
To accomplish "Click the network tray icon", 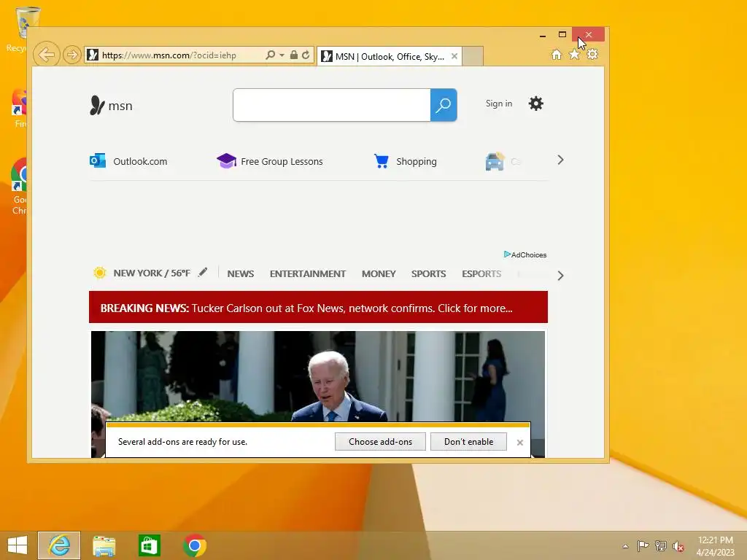I will [661, 545].
